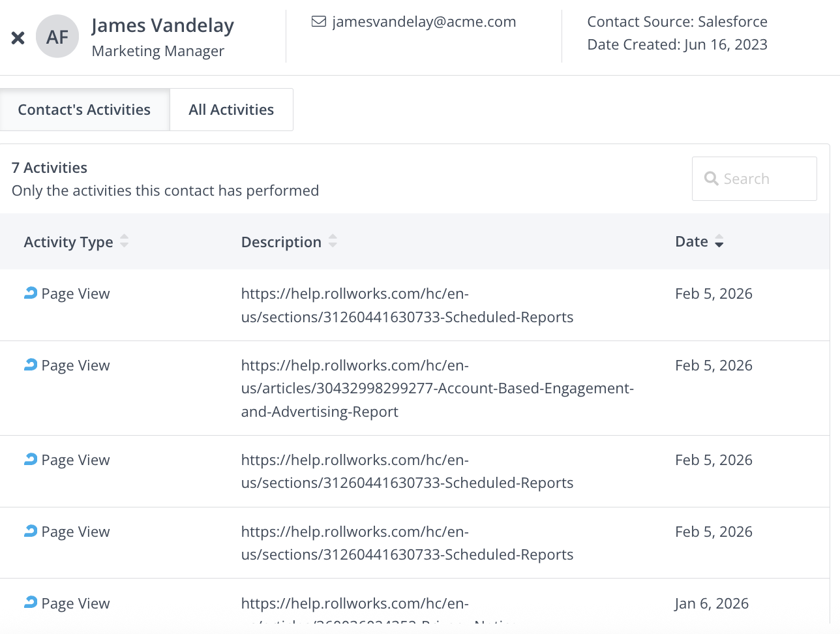
Task: Click the third row's Page View icon
Action: tap(31, 459)
